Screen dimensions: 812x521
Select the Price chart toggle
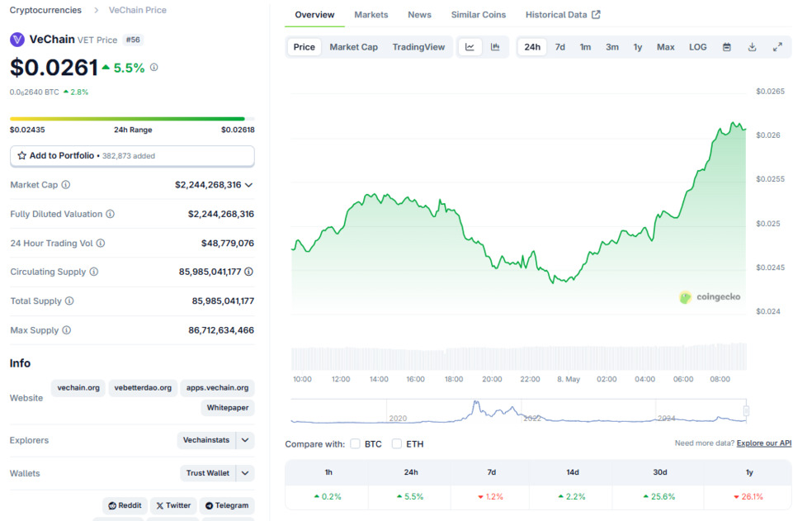pos(304,47)
